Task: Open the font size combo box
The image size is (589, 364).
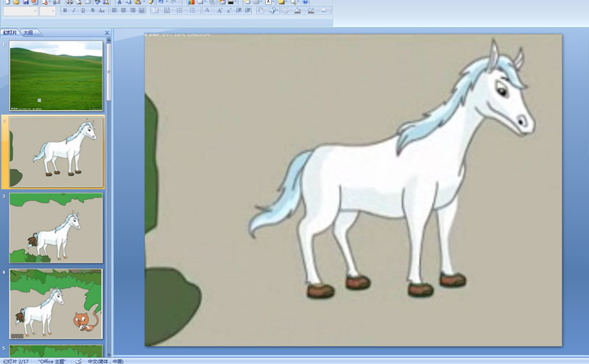Action: coord(47,11)
